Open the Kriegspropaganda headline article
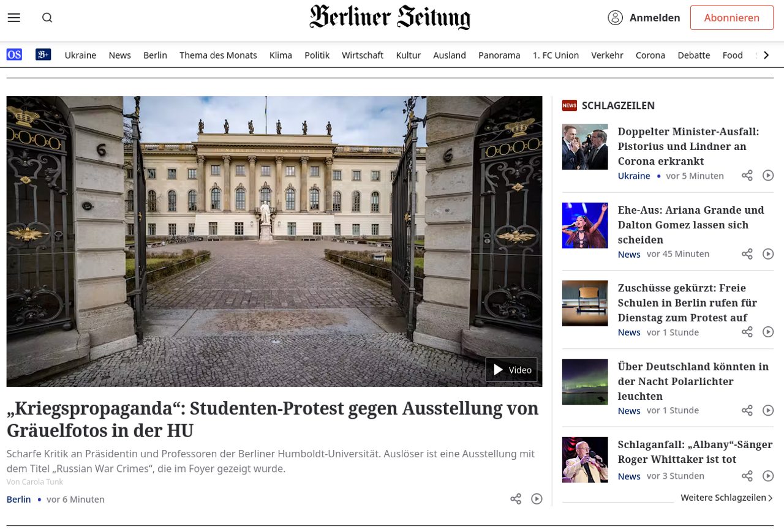Viewport: 784px width, 532px height. 273,419
